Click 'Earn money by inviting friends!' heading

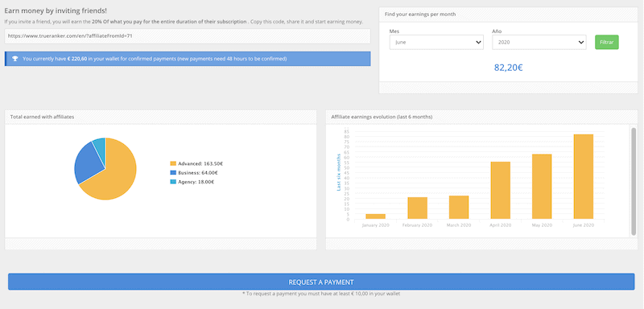[x=56, y=10]
